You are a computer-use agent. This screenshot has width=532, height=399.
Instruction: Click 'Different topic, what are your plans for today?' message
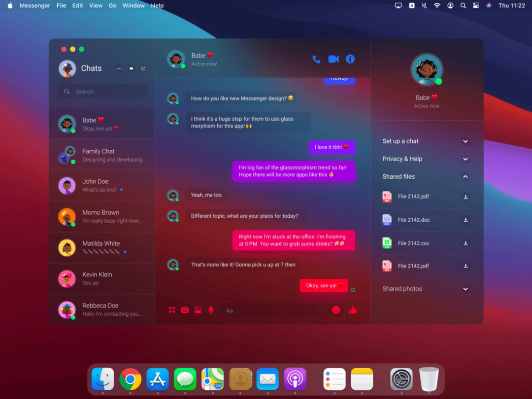pyautogui.click(x=246, y=216)
